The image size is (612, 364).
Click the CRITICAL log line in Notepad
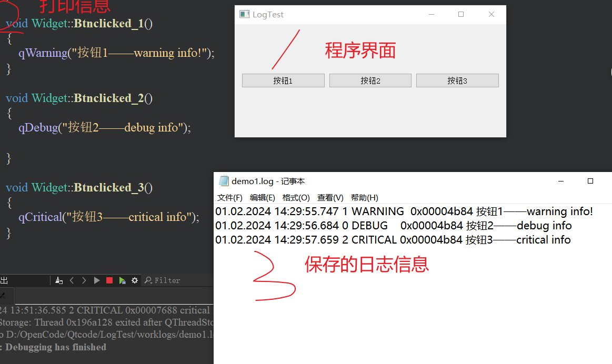pos(393,239)
